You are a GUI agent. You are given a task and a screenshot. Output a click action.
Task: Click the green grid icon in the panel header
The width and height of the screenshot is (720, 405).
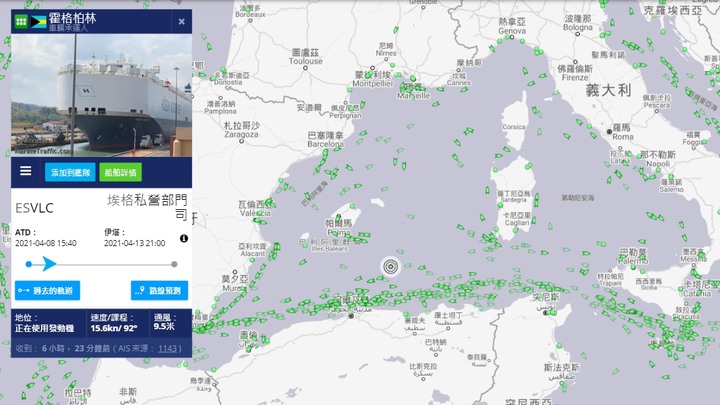pos(21,22)
